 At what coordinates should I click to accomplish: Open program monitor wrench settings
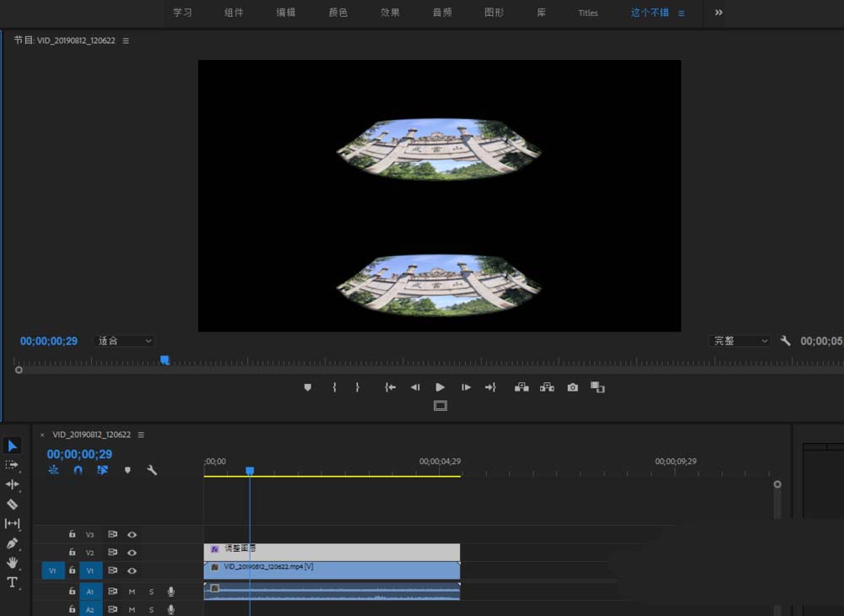(x=786, y=341)
